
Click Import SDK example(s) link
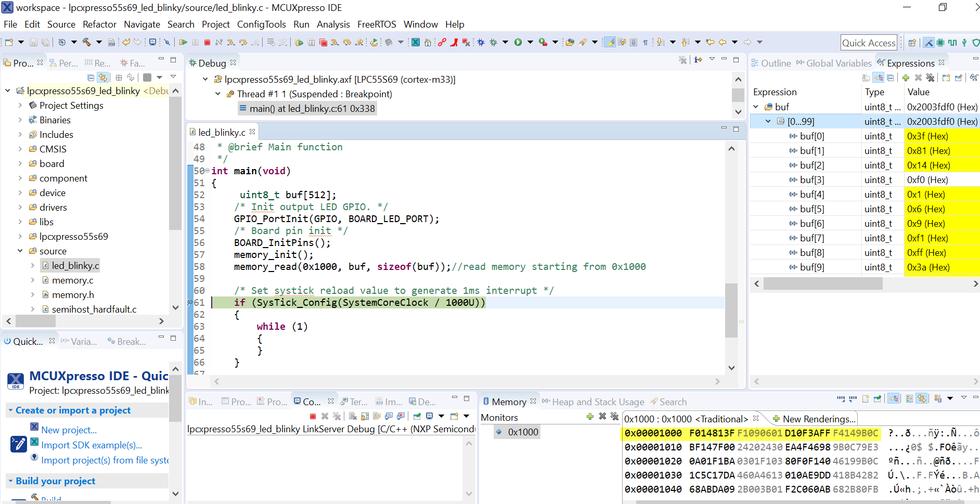(93, 445)
